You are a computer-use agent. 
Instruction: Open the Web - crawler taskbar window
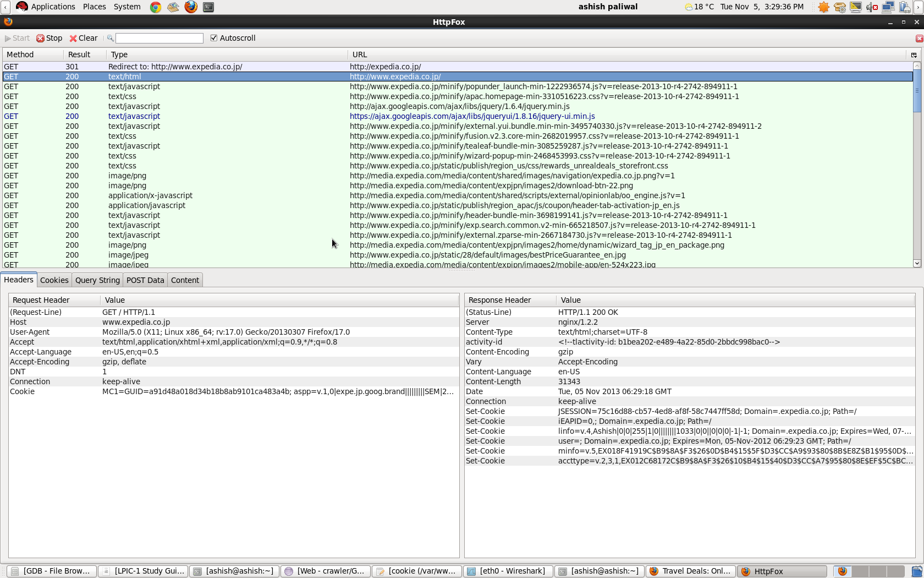point(326,571)
